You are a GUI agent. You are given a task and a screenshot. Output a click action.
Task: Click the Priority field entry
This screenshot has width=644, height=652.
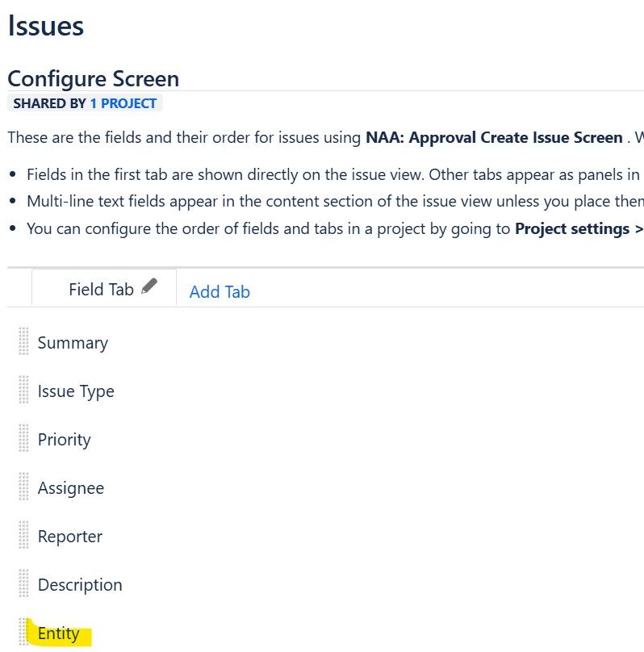click(x=65, y=440)
